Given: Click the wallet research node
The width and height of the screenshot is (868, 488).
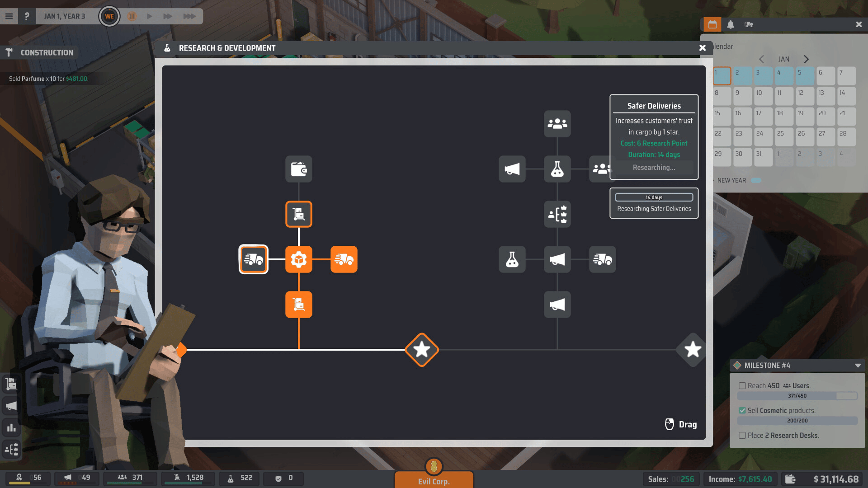Looking at the screenshot, I should click(298, 169).
